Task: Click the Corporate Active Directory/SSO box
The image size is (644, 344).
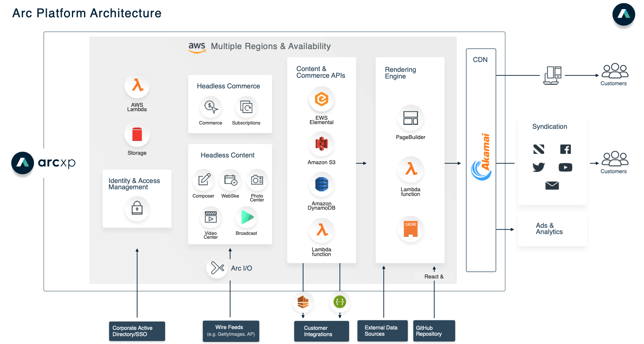Action: [137, 331]
